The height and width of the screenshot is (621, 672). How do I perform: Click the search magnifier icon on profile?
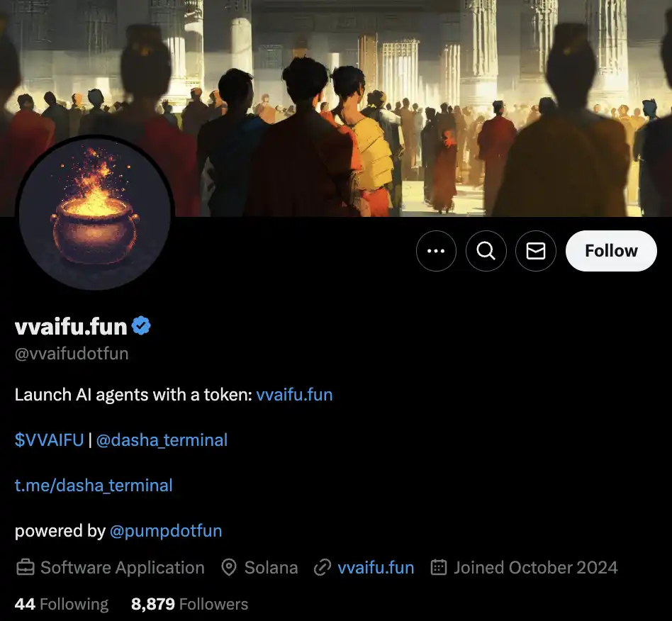coord(486,251)
